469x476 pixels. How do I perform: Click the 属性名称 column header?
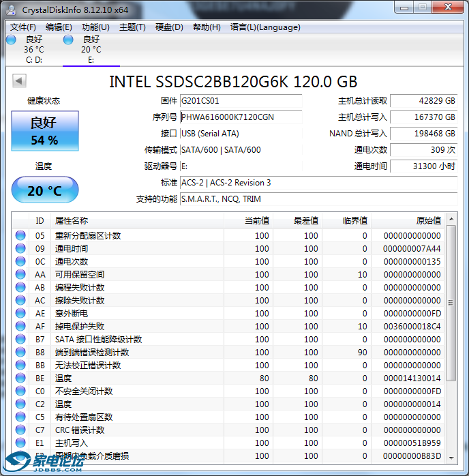[x=137, y=221]
